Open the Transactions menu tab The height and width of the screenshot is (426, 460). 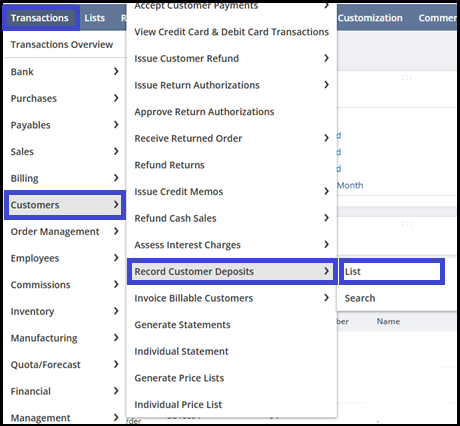pyautogui.click(x=40, y=18)
